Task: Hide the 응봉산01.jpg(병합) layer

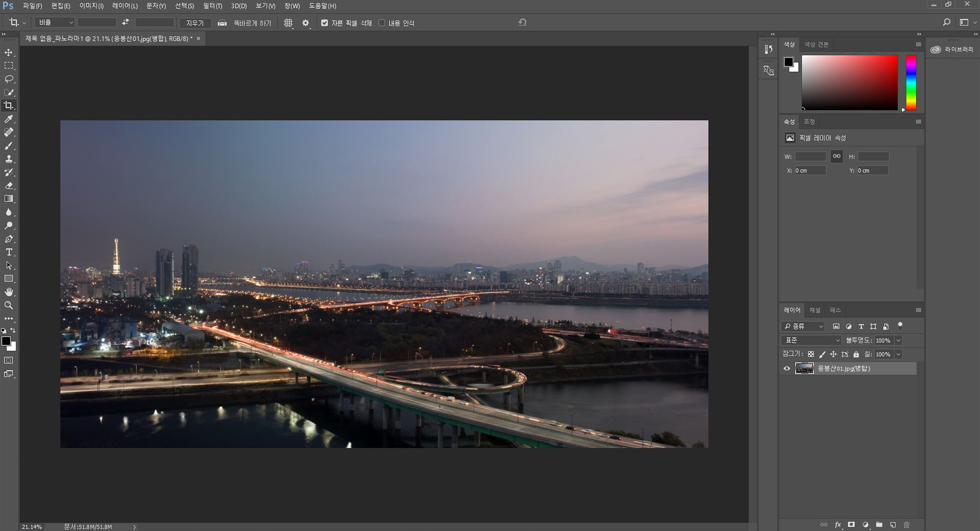Action: click(x=787, y=369)
